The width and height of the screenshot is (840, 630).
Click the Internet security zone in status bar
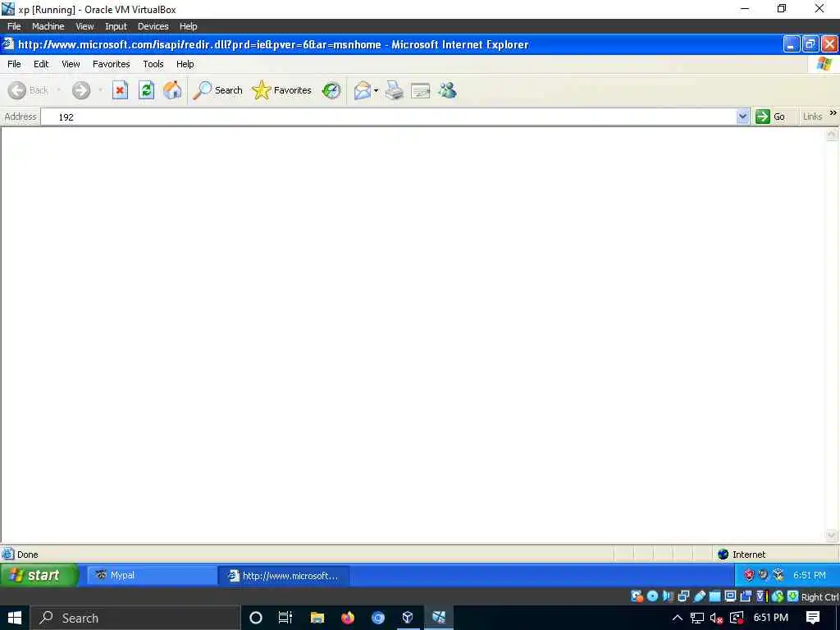pos(742,554)
